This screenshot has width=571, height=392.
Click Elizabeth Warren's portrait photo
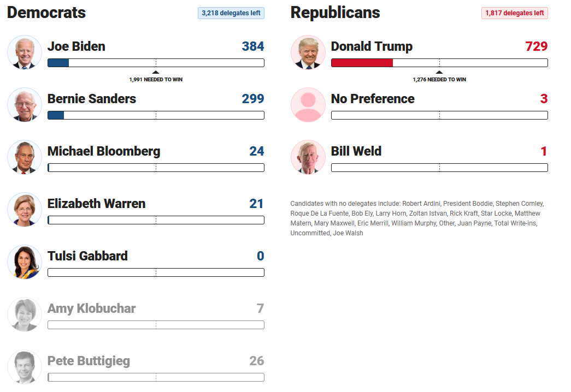click(24, 210)
